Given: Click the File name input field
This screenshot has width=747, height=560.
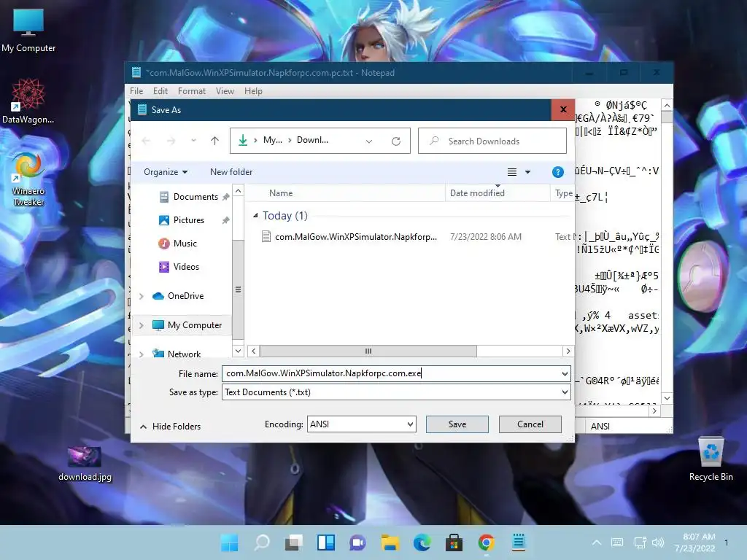Looking at the screenshot, I should (x=391, y=373).
